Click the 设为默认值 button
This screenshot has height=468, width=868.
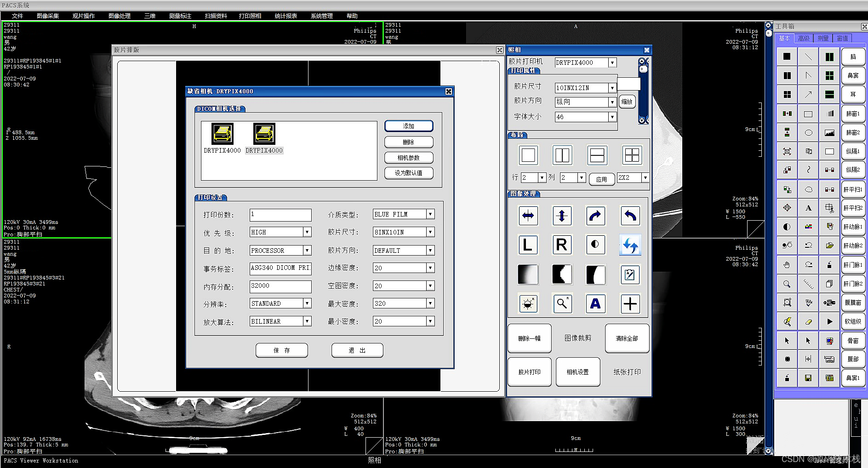[409, 173]
